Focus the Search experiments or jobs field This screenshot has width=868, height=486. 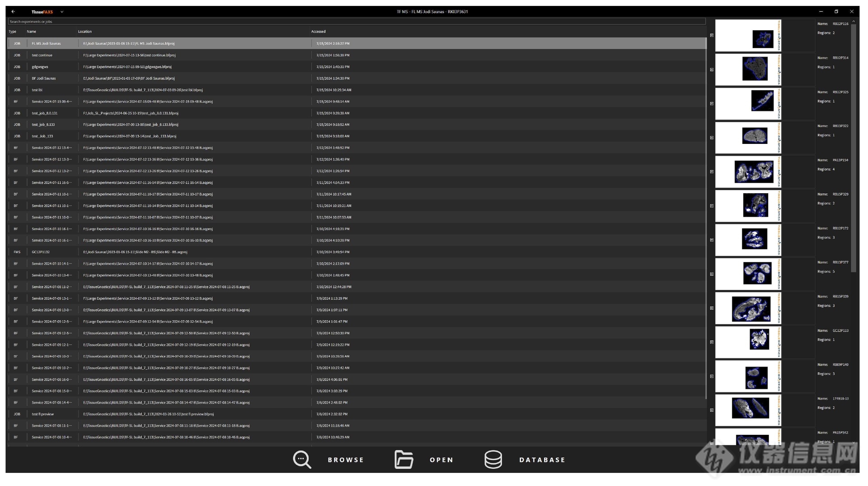click(357, 21)
